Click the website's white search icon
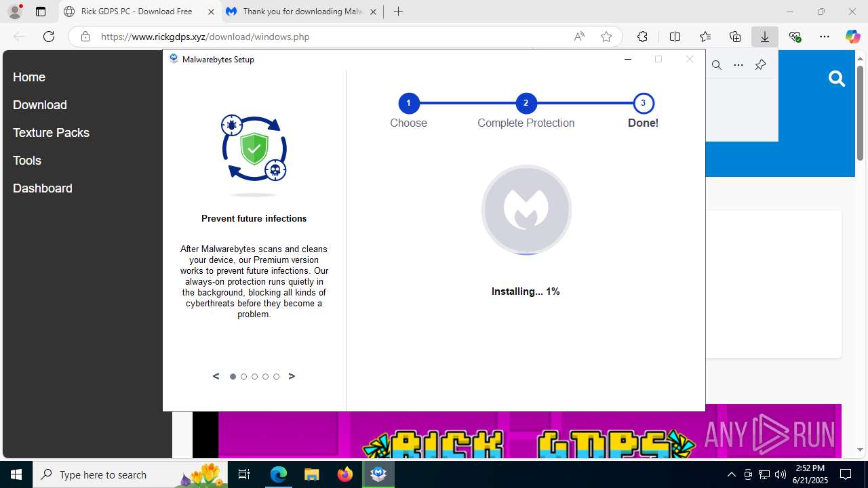Viewport: 868px width, 488px height. click(837, 79)
